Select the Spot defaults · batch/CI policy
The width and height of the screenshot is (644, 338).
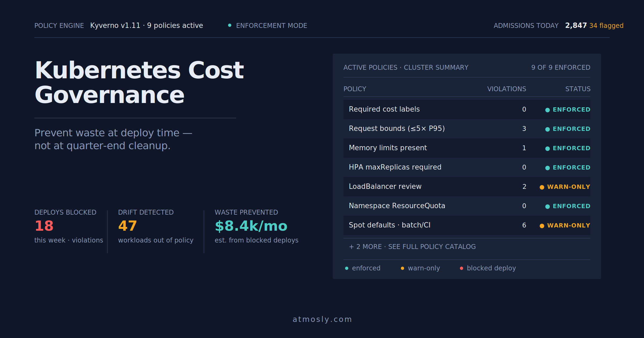[390, 225]
